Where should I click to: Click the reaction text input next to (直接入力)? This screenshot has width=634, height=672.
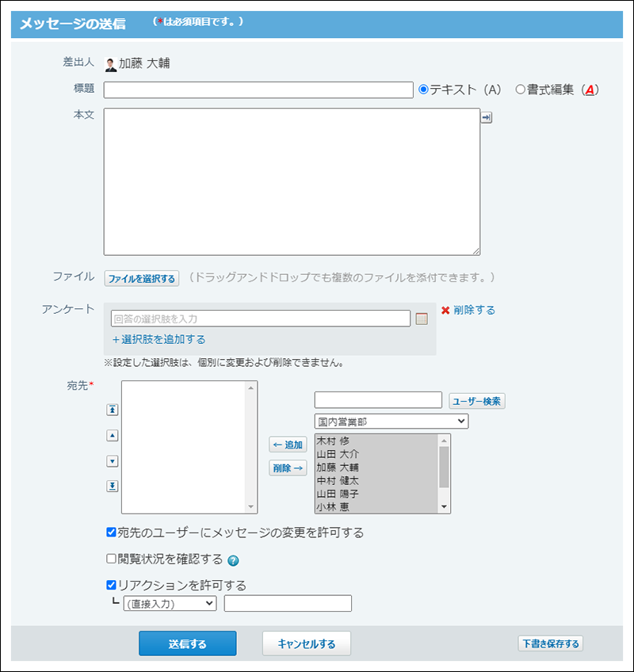pos(288,603)
